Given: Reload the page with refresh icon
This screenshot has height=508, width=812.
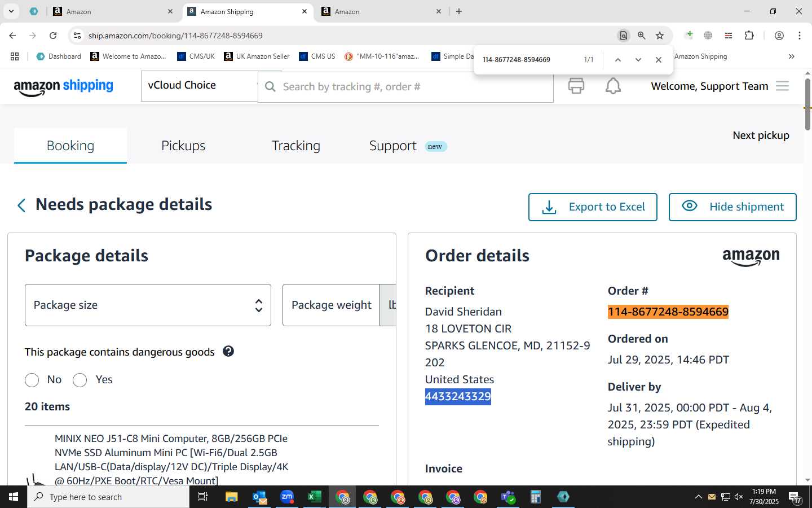Looking at the screenshot, I should click(53, 36).
